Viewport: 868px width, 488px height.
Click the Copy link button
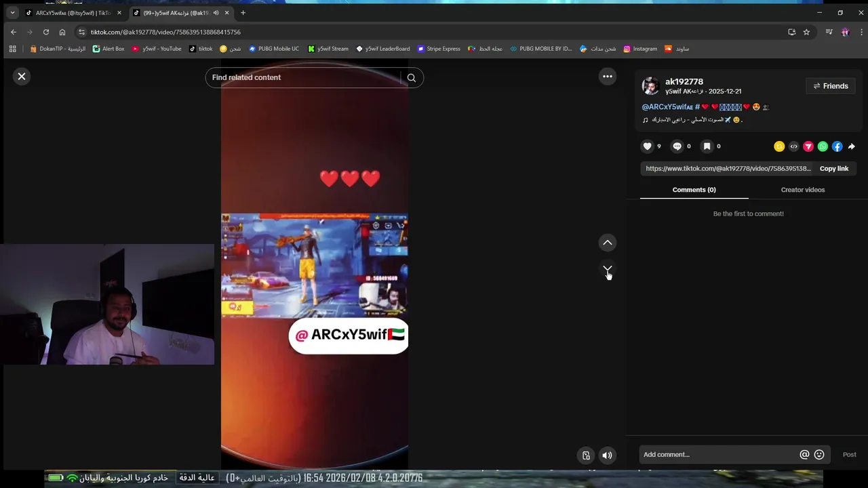834,169
